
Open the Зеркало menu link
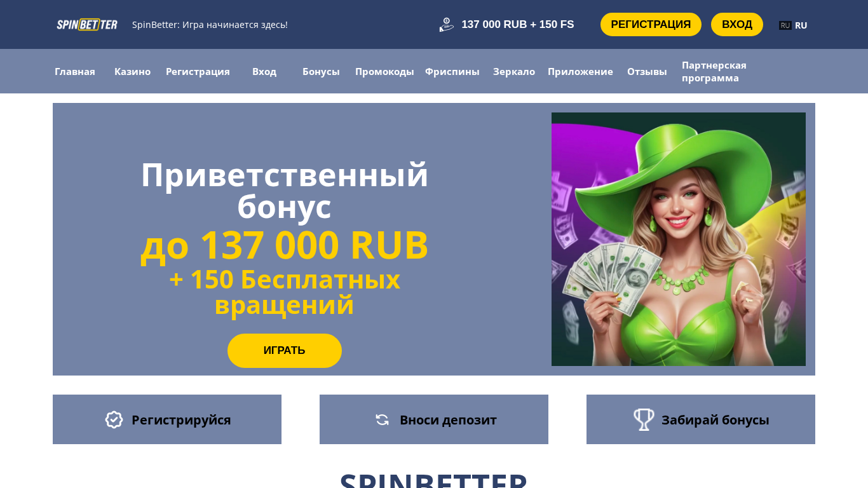514,71
